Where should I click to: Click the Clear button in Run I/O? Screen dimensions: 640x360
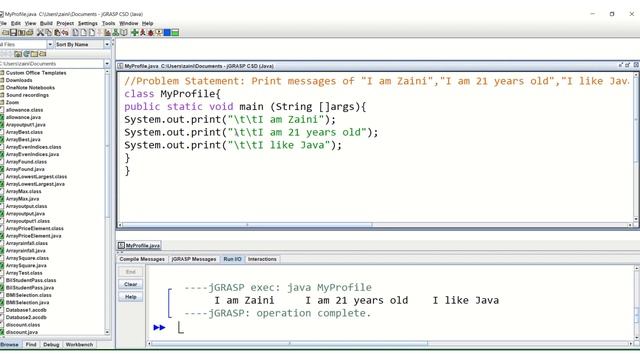pyautogui.click(x=131, y=284)
